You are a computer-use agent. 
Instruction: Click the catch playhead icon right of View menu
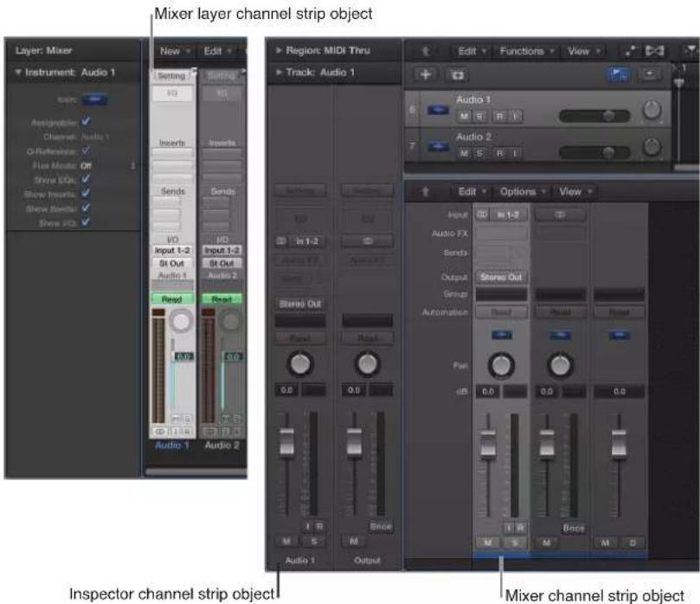pyautogui.click(x=654, y=51)
